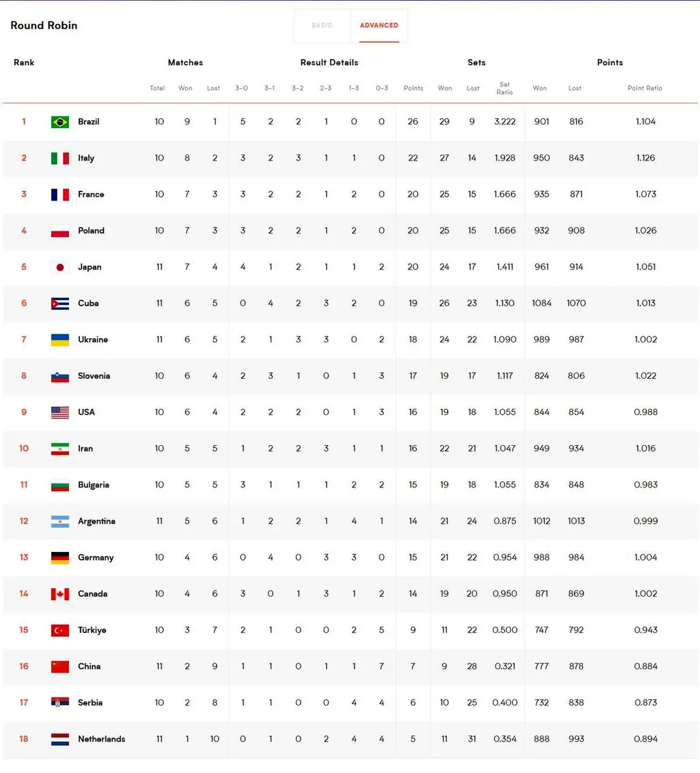Viewport: 700px width, 773px height.
Task: Click the Italy flag icon
Action: coord(60,158)
